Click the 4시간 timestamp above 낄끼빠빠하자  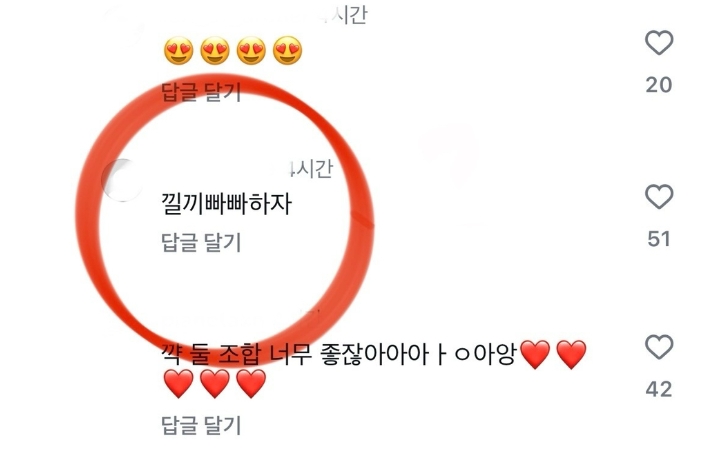point(310,169)
